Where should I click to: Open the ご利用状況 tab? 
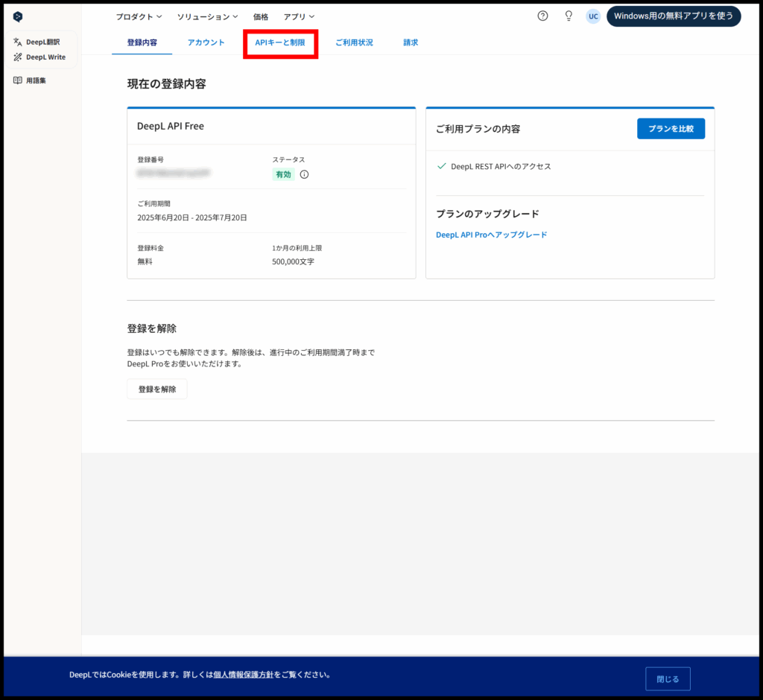pos(354,42)
